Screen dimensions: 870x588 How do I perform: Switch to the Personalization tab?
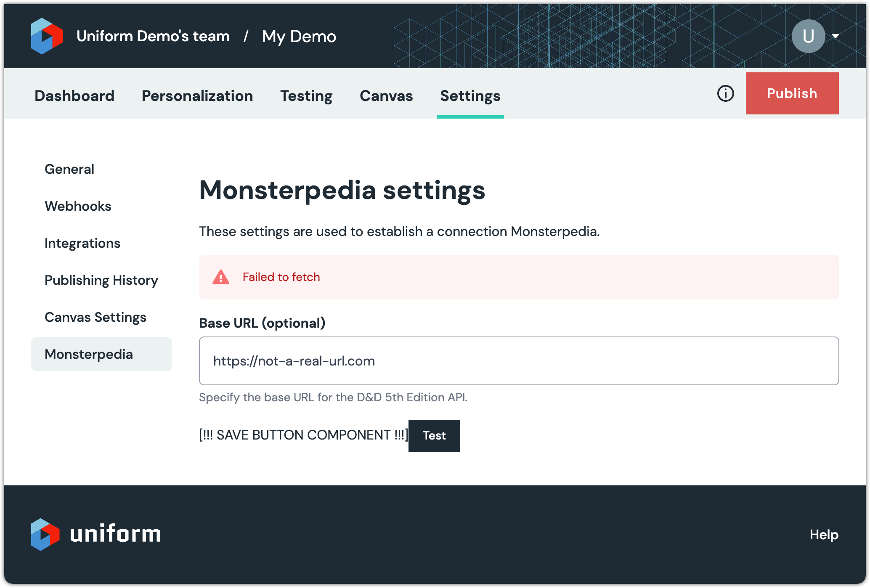pos(197,96)
